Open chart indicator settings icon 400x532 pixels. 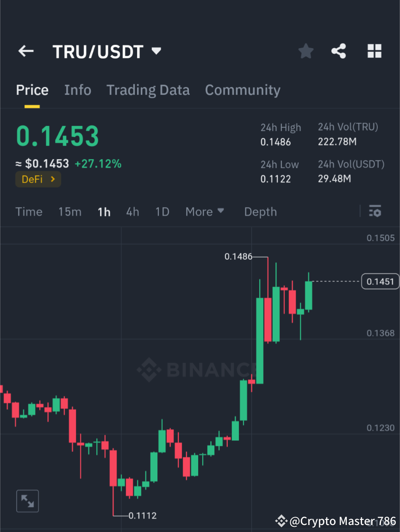[375, 212]
